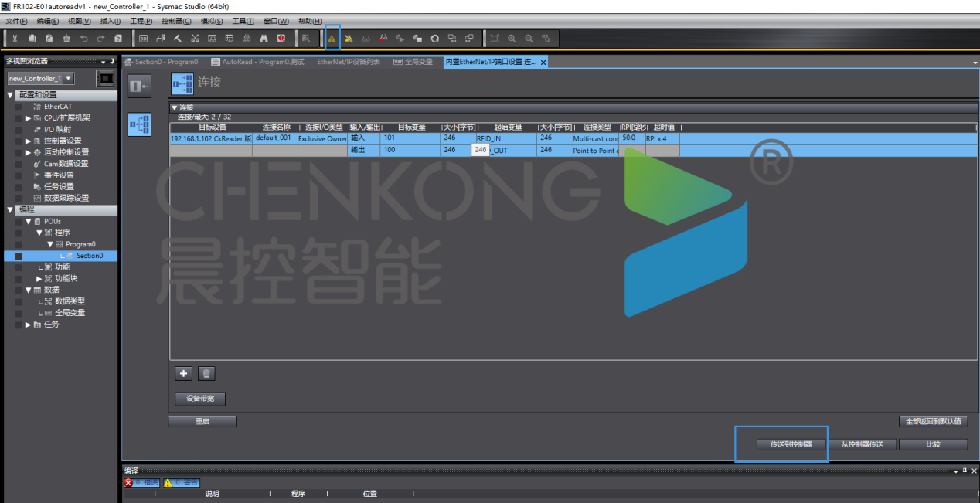
Task: Click the 比较 button
Action: pyautogui.click(x=934, y=444)
